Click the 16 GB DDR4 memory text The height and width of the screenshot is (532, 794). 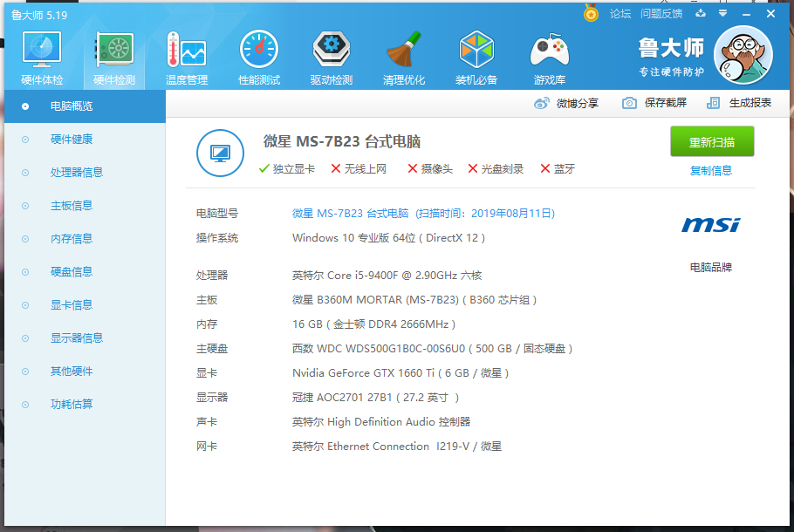coord(373,324)
